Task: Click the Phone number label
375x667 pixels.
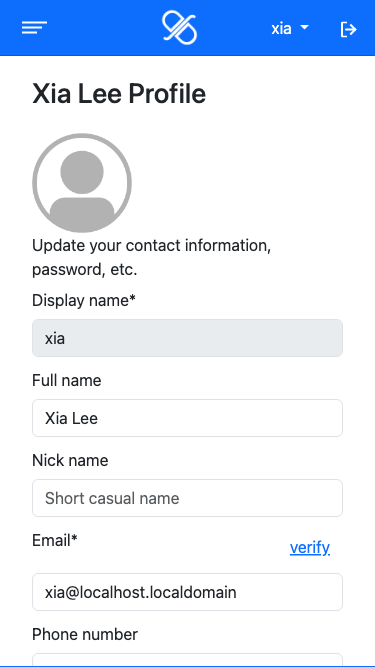Action: [85, 634]
